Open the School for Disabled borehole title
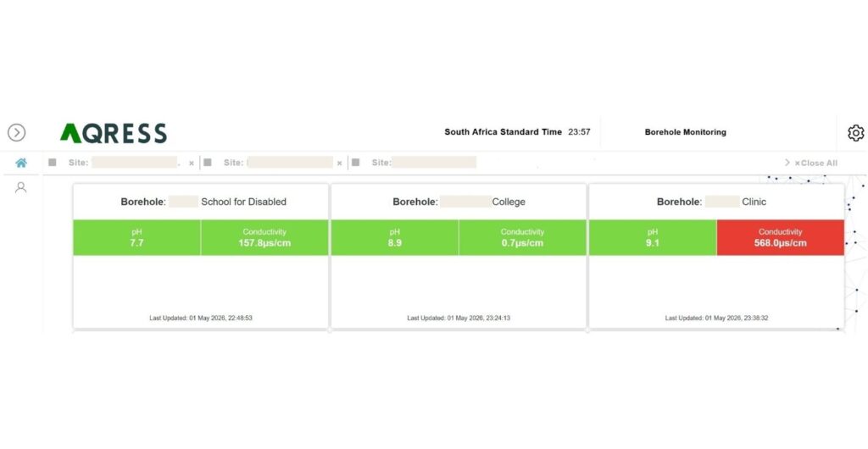This screenshot has width=868, height=449. 203,202
